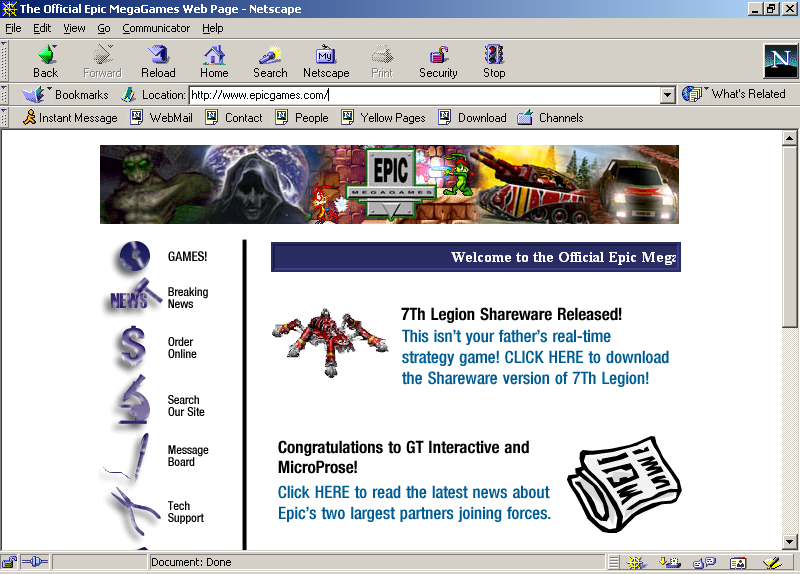Click the Netscape N logo throbber

click(779, 61)
